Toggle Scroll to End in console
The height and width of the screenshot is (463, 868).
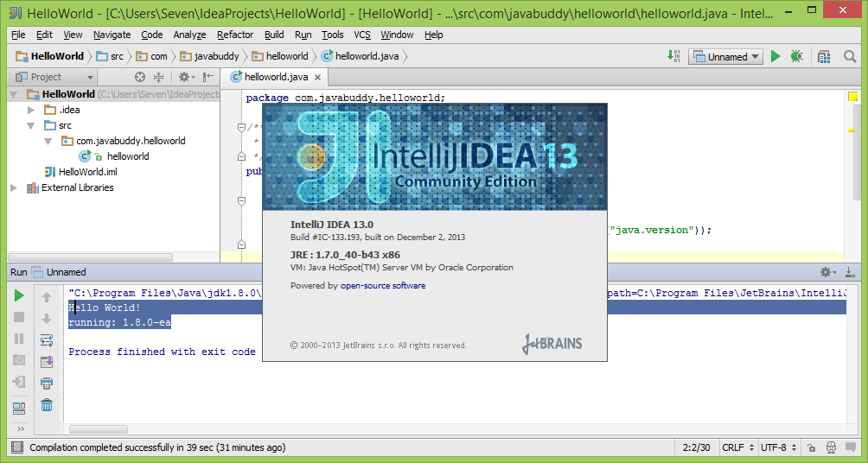tap(47, 362)
